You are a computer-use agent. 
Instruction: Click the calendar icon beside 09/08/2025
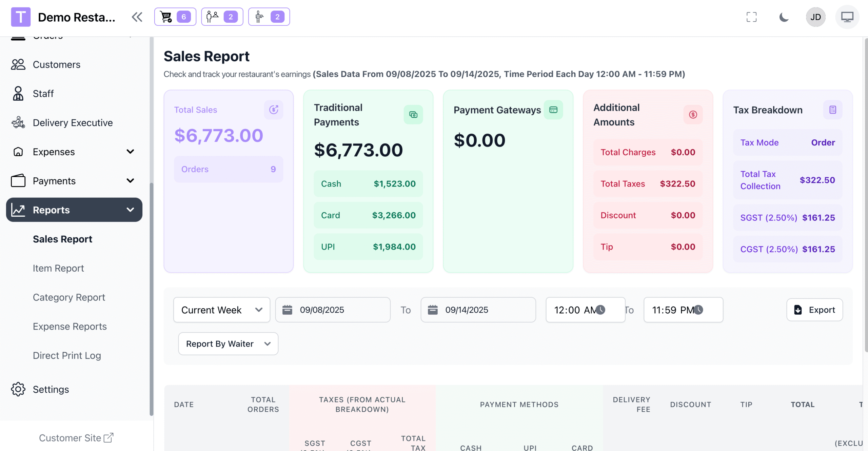(x=288, y=310)
